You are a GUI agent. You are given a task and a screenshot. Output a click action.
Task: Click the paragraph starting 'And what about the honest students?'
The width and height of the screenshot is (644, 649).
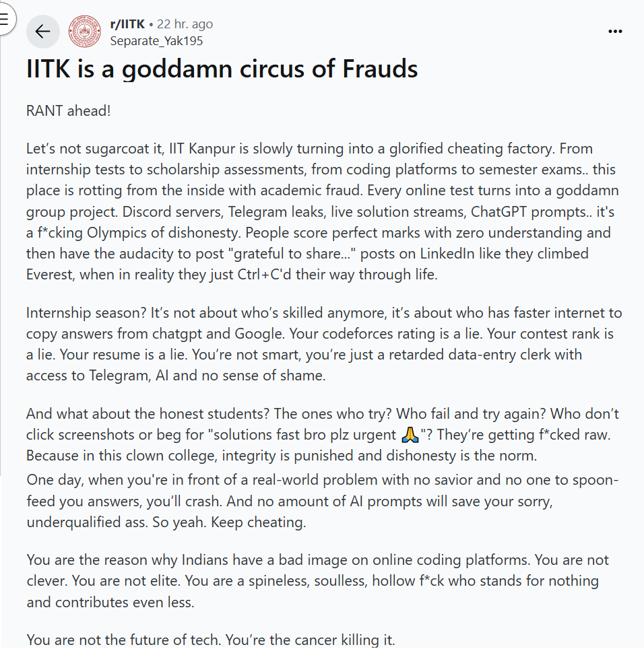(x=323, y=435)
